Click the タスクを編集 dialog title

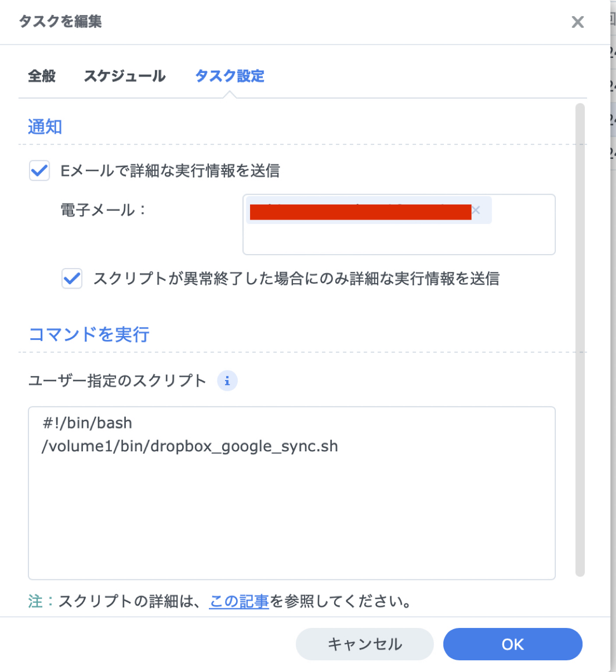[60, 22]
